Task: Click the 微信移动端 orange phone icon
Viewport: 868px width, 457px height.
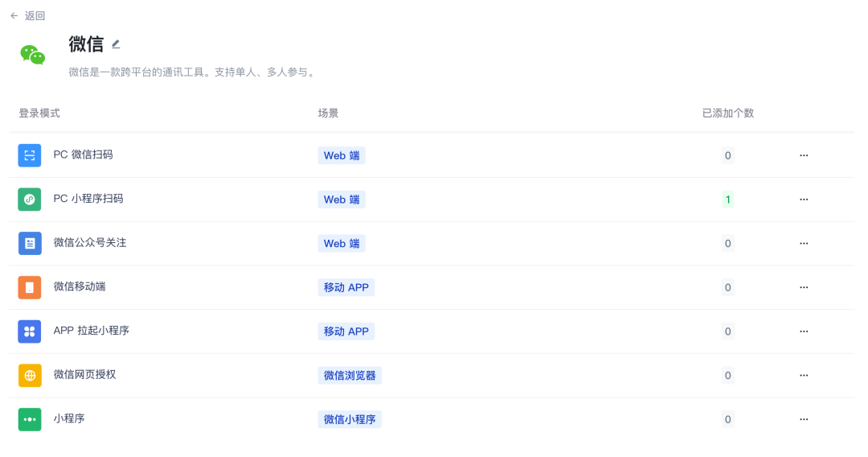Action: click(30, 287)
